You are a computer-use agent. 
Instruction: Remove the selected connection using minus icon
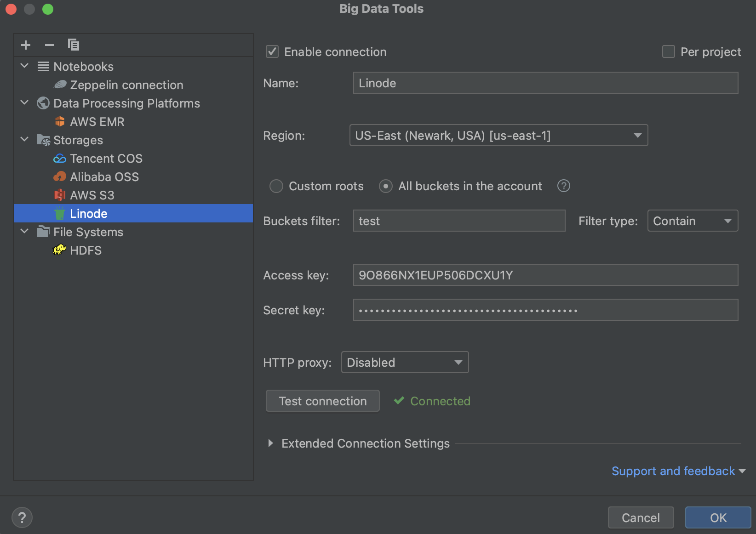pyautogui.click(x=49, y=45)
